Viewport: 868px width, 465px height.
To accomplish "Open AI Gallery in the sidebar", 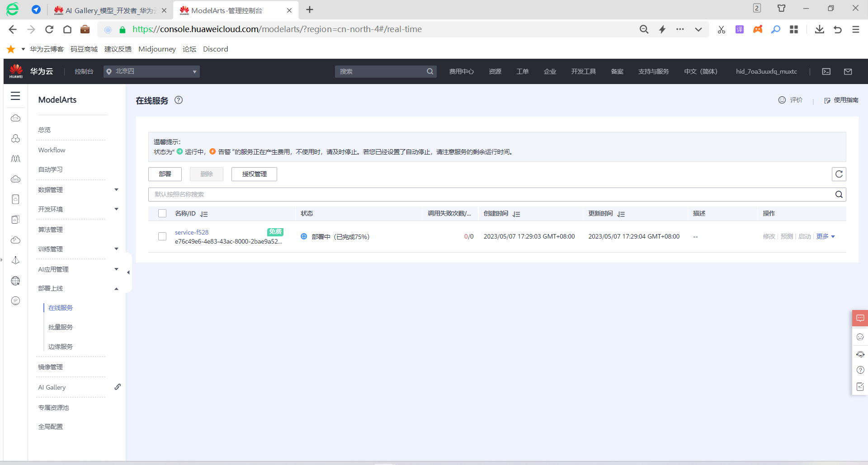I will coord(52,387).
